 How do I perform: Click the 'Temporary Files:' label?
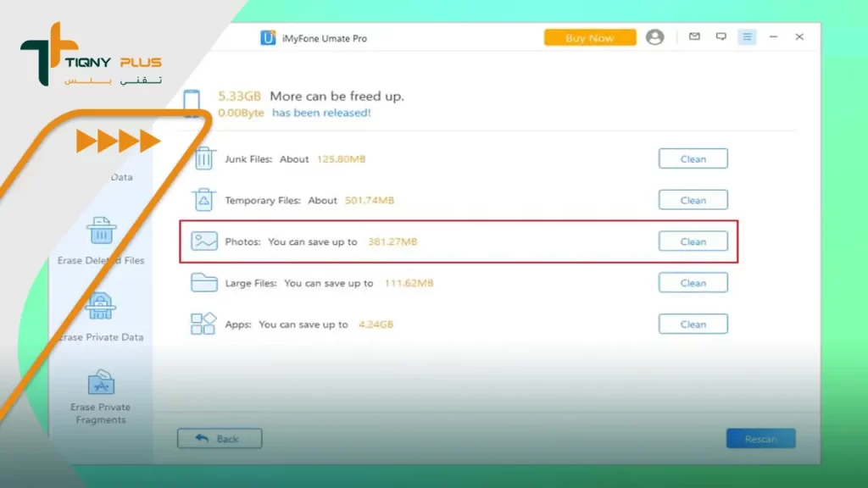coord(263,200)
